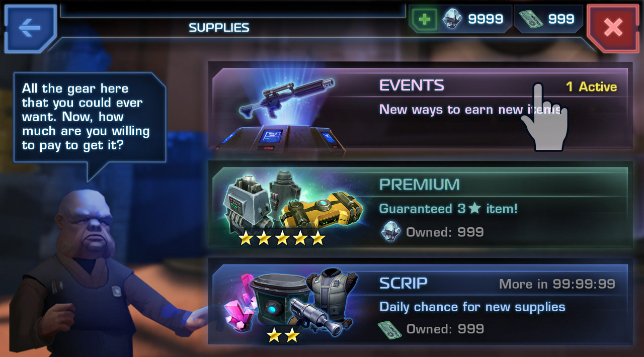Image resolution: width=644 pixels, height=357 pixels.
Task: Tap the merchant's speech bubble text
Action: click(86, 117)
